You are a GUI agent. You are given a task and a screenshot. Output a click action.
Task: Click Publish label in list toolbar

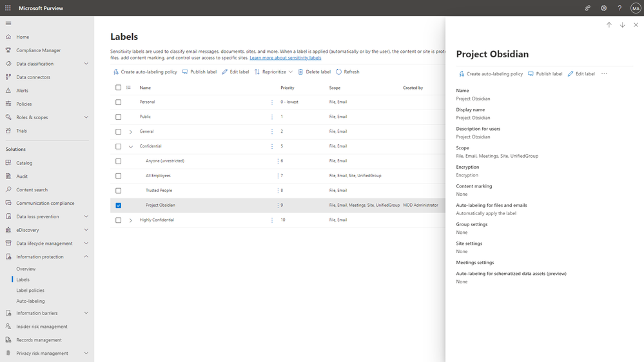[x=199, y=72]
